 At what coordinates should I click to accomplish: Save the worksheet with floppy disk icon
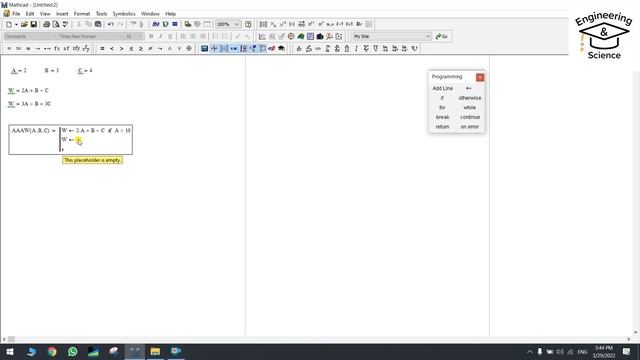coord(34,24)
